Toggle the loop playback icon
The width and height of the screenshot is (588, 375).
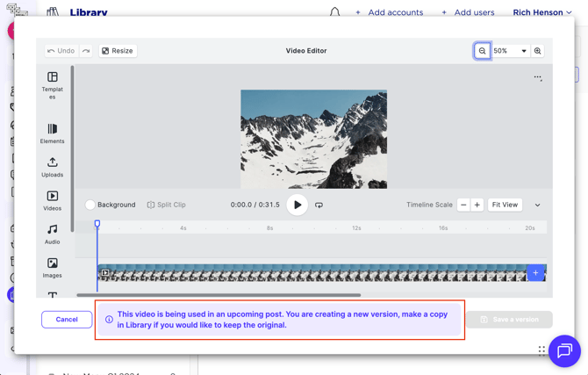(319, 205)
